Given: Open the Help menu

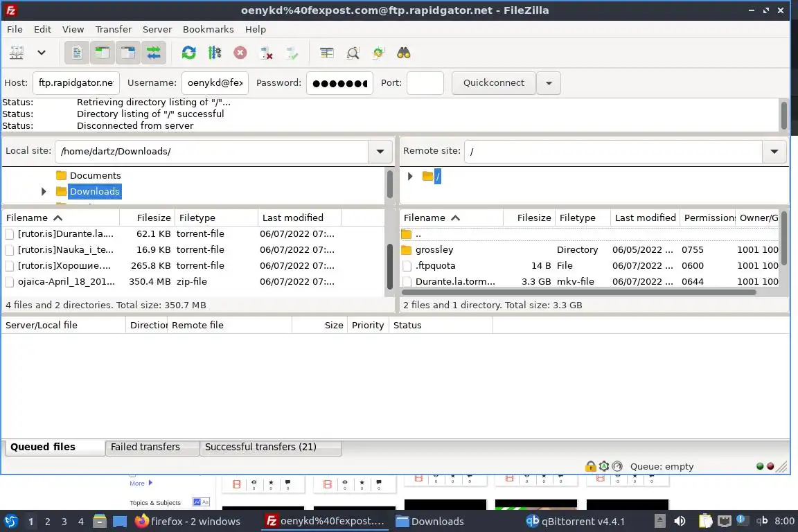Looking at the screenshot, I should (x=256, y=29).
